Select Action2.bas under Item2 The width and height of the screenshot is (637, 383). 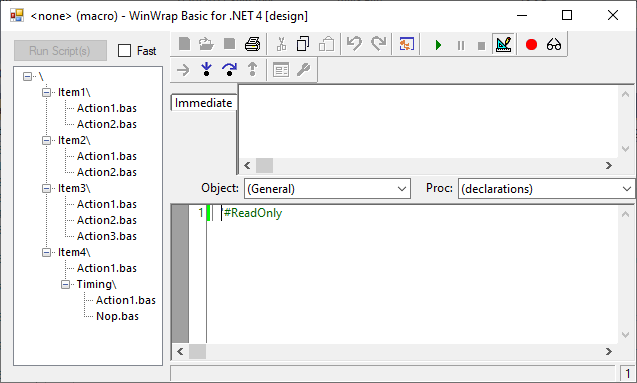tap(107, 172)
